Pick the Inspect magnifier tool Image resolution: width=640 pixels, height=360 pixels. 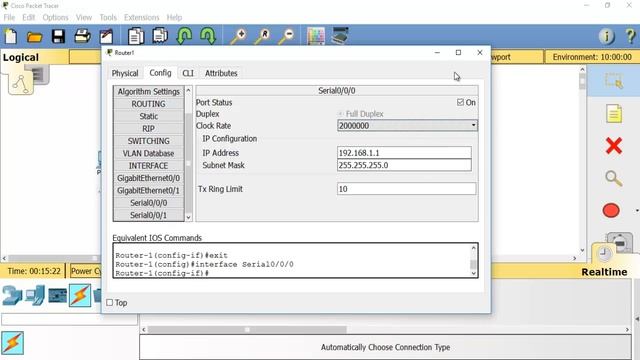613,178
